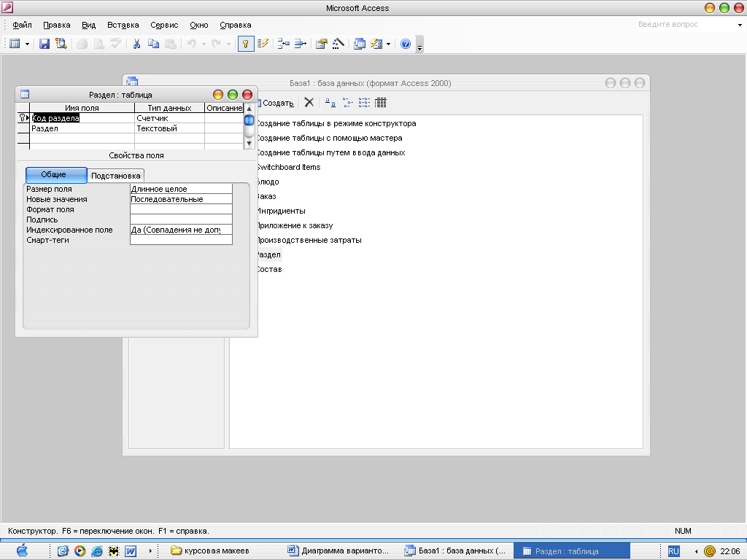Image resolution: width=747 pixels, height=560 pixels.
Task: Click the ABC spelling check icon
Action: (x=115, y=44)
